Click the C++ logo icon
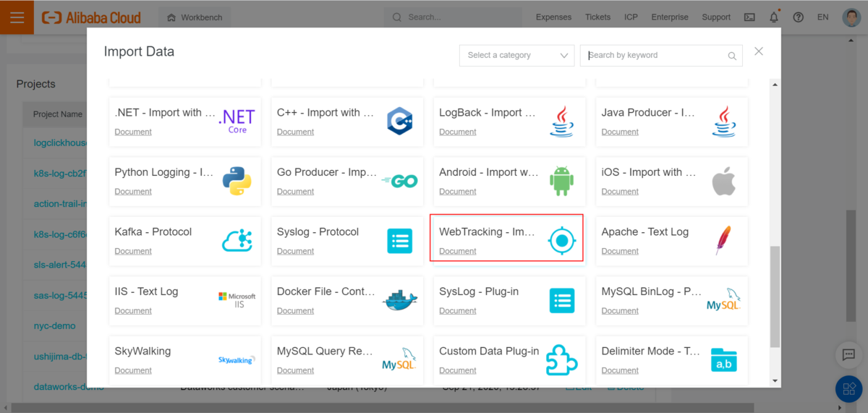Screen dimensions: 868x413 click(x=399, y=122)
